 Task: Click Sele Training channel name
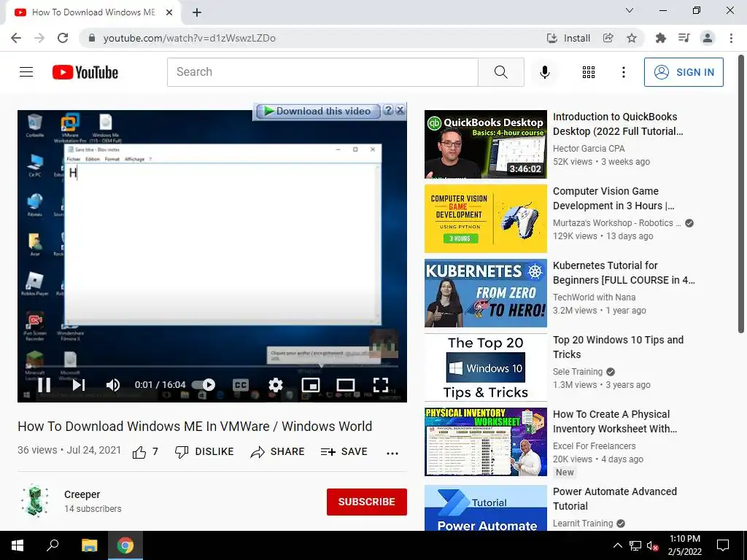(578, 371)
